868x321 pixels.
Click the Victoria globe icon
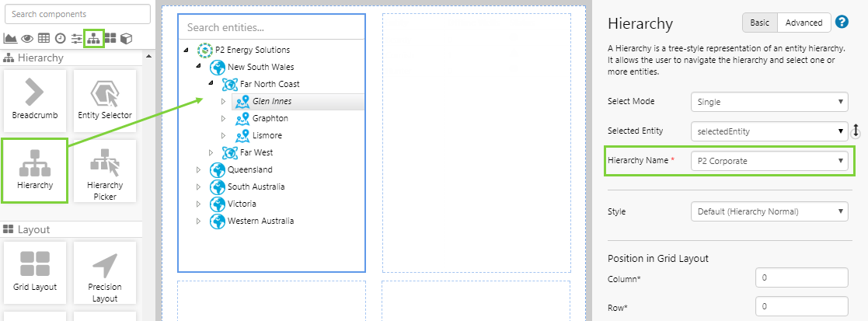218,204
